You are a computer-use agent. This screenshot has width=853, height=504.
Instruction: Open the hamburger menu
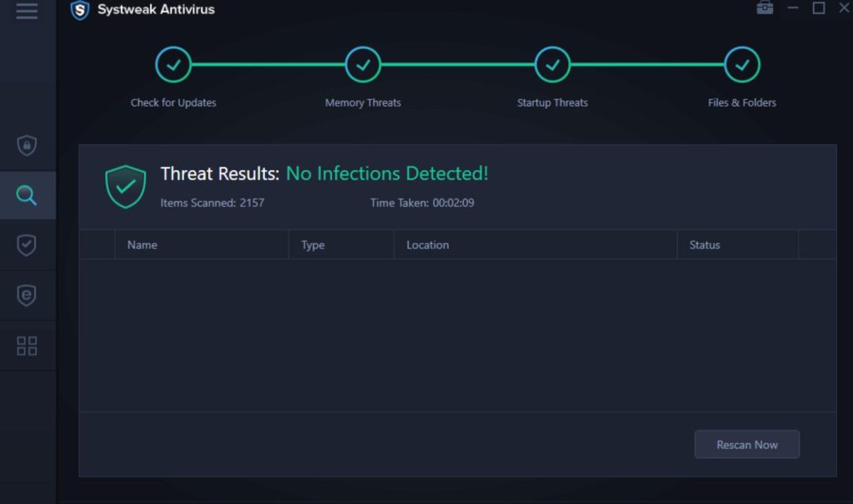coord(27,10)
